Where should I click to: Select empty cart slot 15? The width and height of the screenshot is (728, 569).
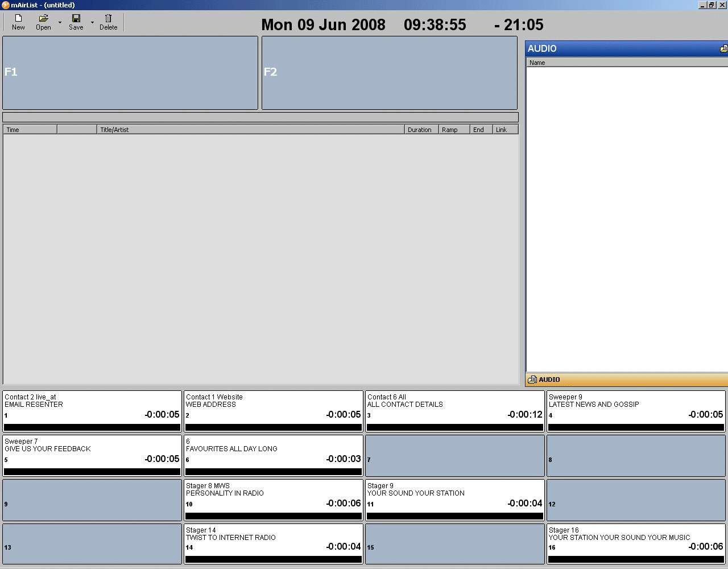(x=455, y=544)
